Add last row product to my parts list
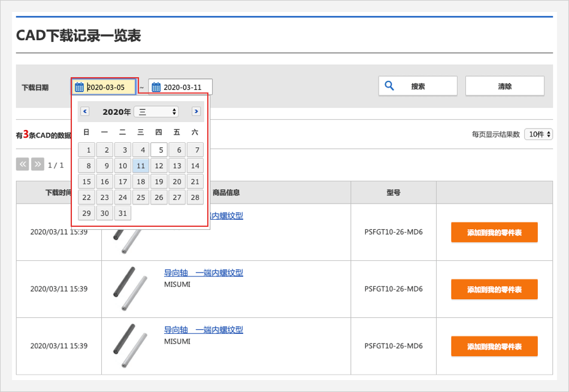The width and height of the screenshot is (569, 392). click(x=494, y=347)
